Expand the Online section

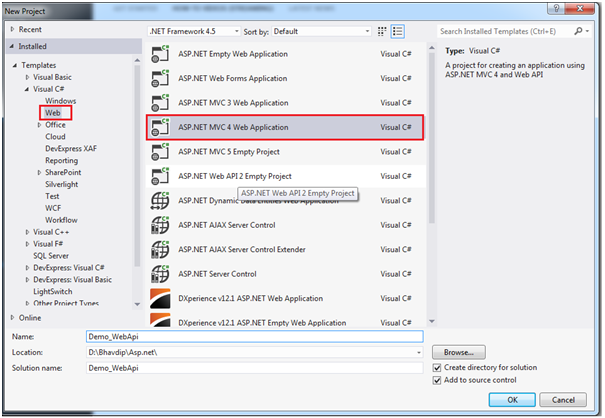point(12,318)
